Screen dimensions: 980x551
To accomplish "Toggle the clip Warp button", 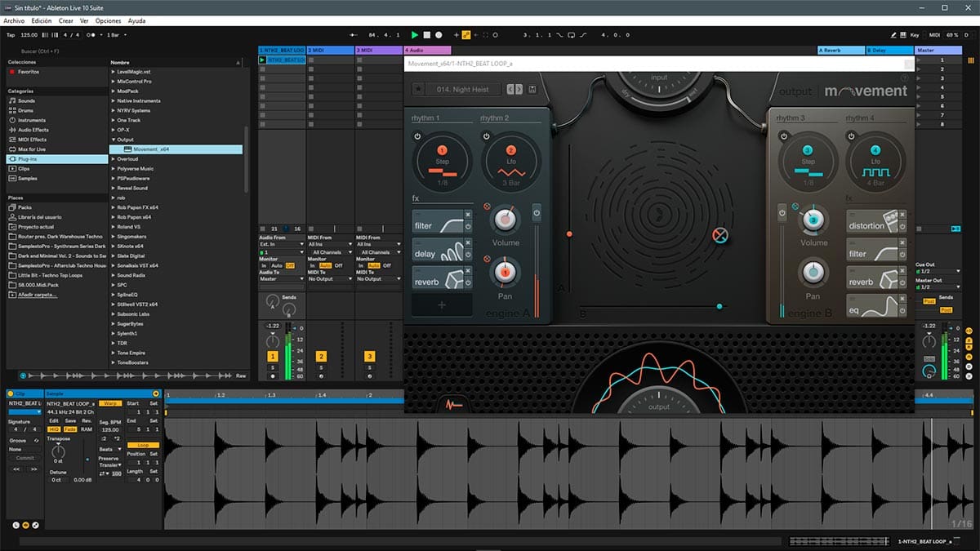I will 111,403.
